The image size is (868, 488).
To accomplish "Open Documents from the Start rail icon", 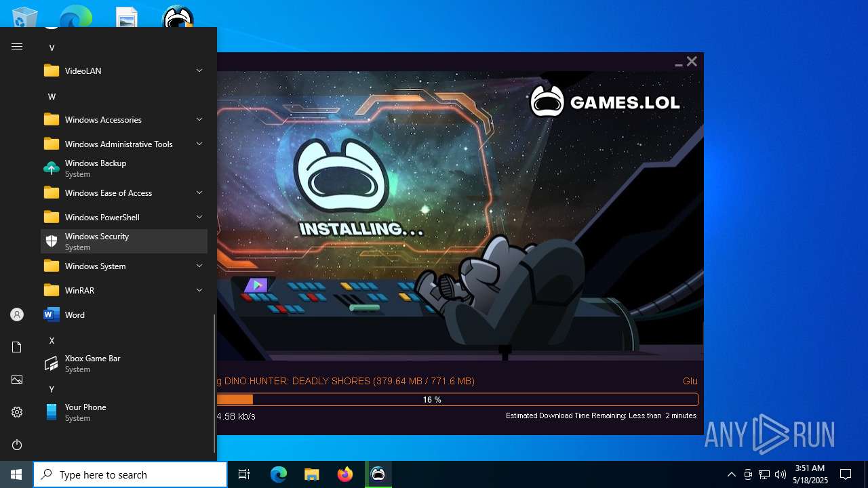I will [17, 347].
